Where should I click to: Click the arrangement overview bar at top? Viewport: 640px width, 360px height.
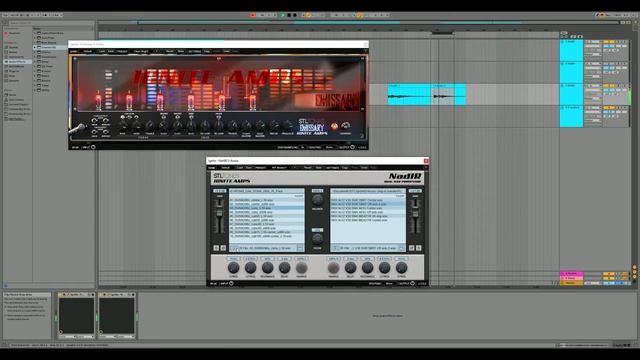click(359, 22)
